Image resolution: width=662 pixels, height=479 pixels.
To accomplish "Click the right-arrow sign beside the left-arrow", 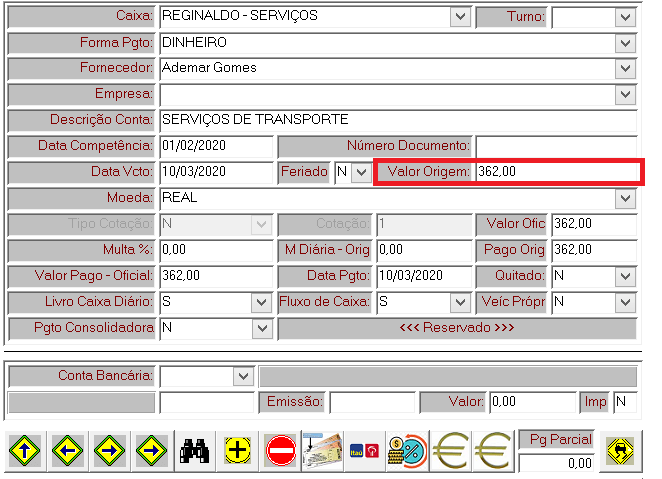I will pyautogui.click(x=109, y=451).
